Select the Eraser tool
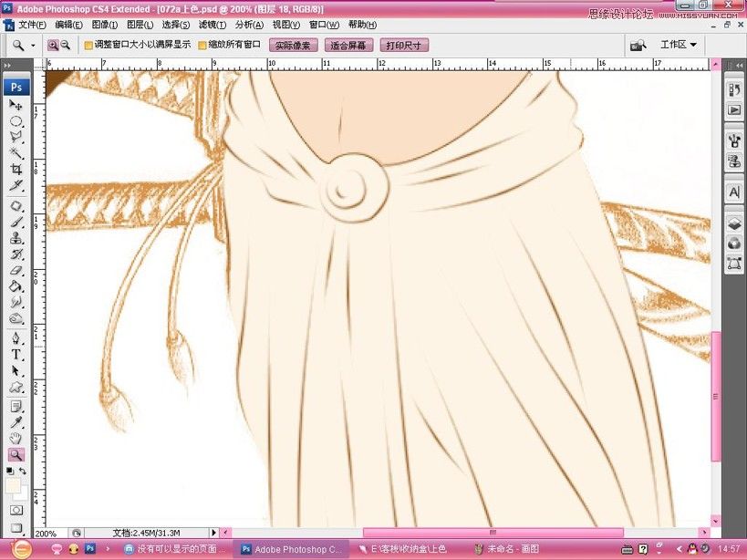 coord(16,270)
